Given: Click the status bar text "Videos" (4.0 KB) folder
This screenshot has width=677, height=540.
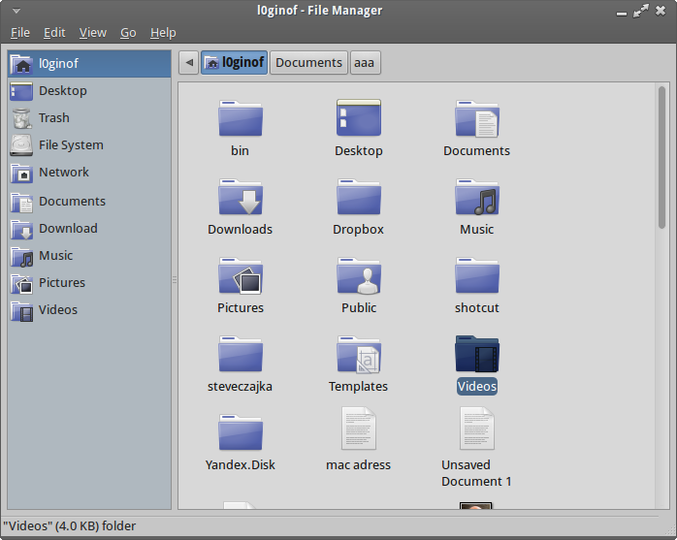Looking at the screenshot, I should point(70,526).
